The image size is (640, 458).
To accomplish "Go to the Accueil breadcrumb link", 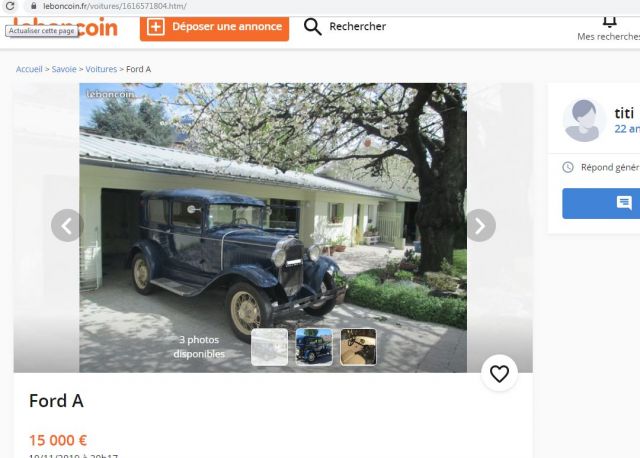I will click(x=29, y=69).
